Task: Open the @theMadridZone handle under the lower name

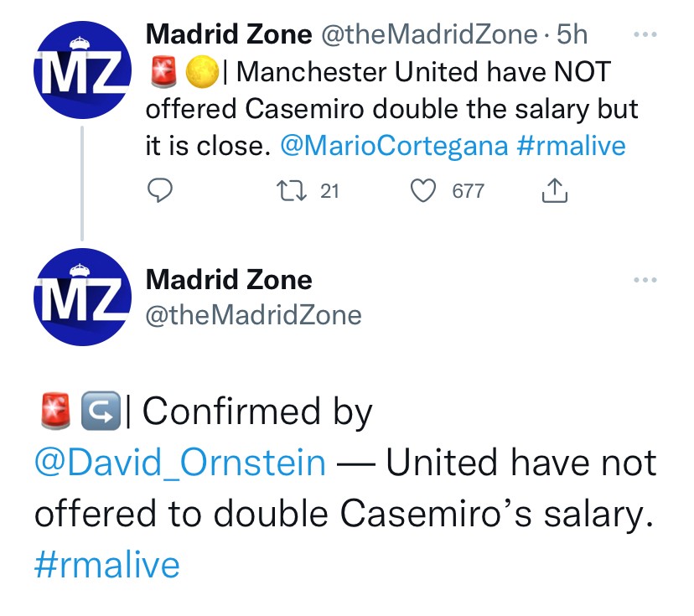Action: [x=254, y=314]
